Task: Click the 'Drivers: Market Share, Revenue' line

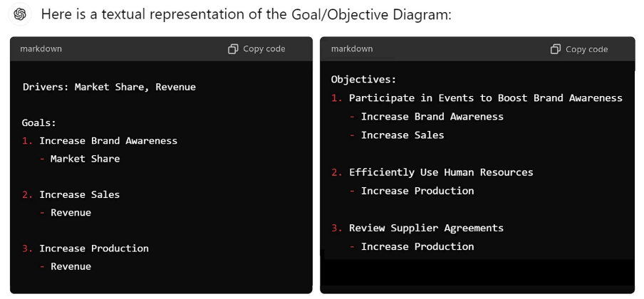Action: click(109, 87)
